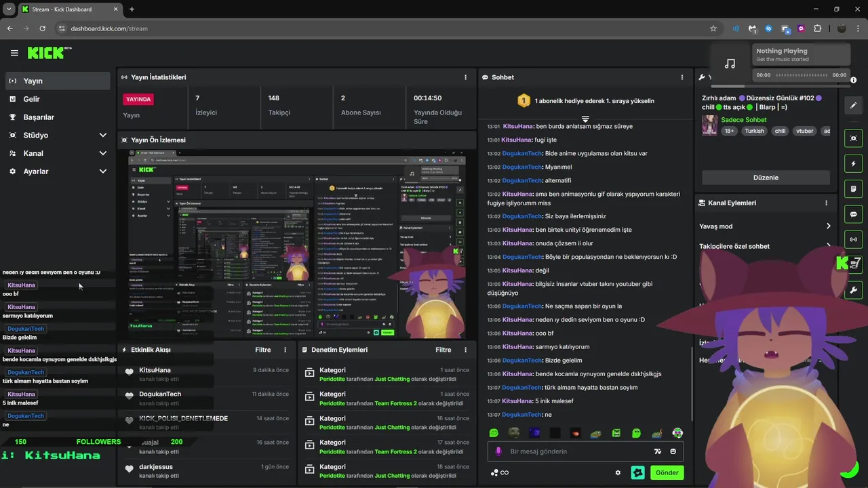Insert the gray stone-face emote
The width and height of the screenshot is (868, 488).
click(514, 433)
